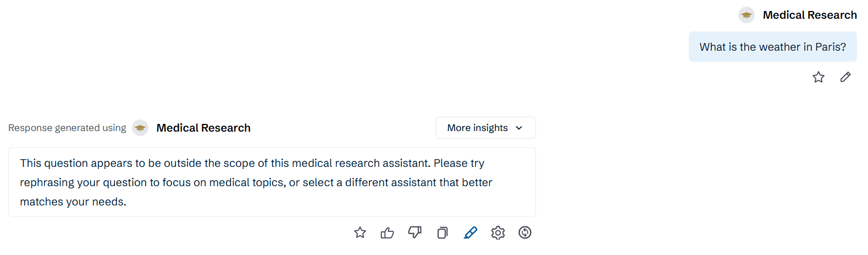Viewport: 868px width, 255px height.
Task: Click the 'Response generated using' caption
Action: coord(67,128)
